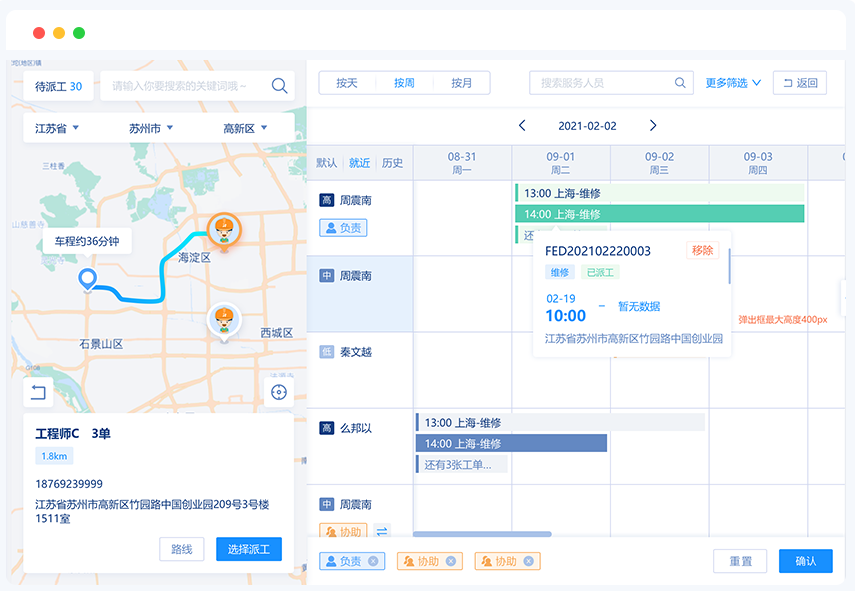This screenshot has width=855, height=591.
Task: Select 历史 sort tab
Action: 392,162
